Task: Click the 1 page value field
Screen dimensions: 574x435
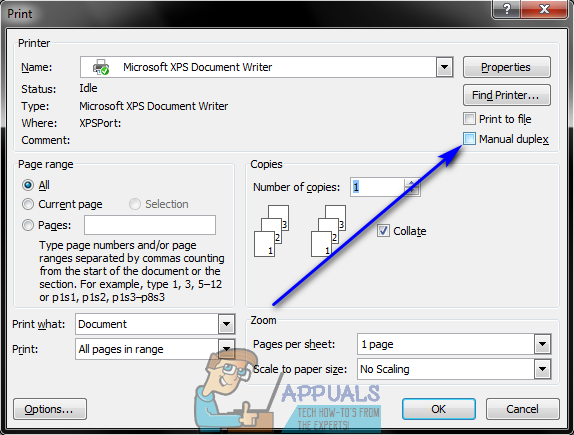Action: point(446,344)
